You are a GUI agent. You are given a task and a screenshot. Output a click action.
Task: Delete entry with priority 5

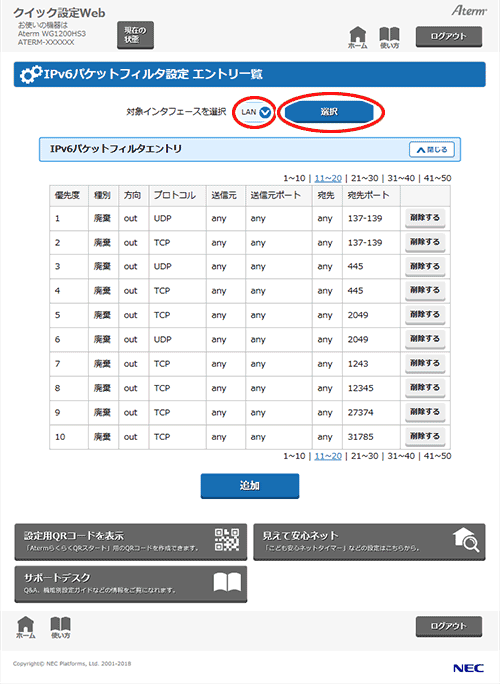coord(425,315)
